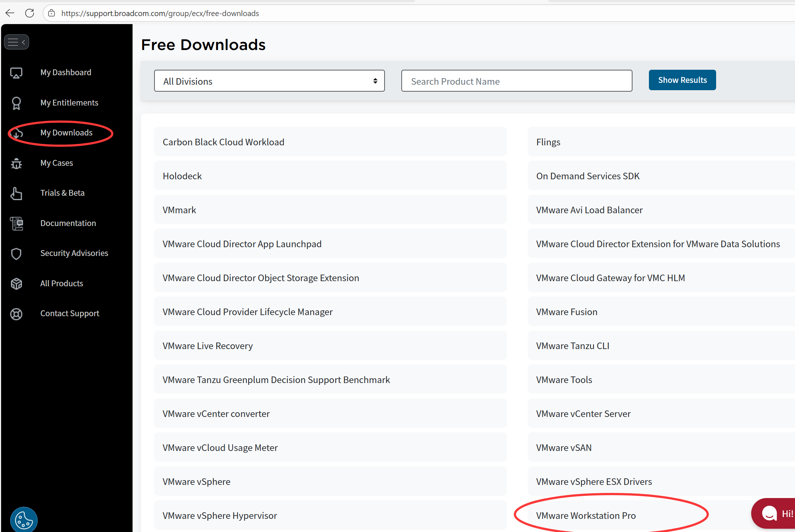The width and height of the screenshot is (795, 532).
Task: Click the My Dashboard monitor icon
Action: pyautogui.click(x=16, y=73)
